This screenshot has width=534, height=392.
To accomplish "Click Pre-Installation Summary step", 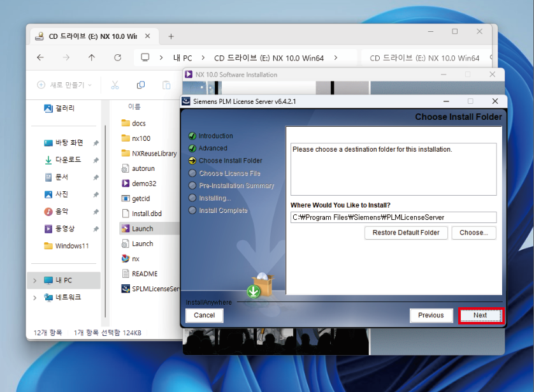I will 236,185.
